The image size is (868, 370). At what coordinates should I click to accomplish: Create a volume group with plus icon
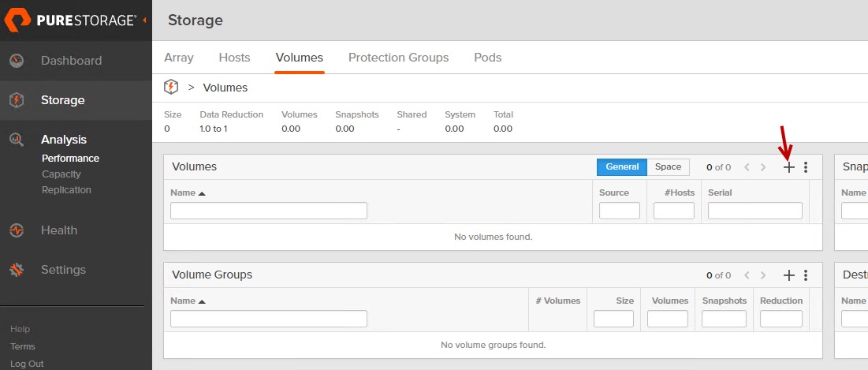[x=789, y=275]
